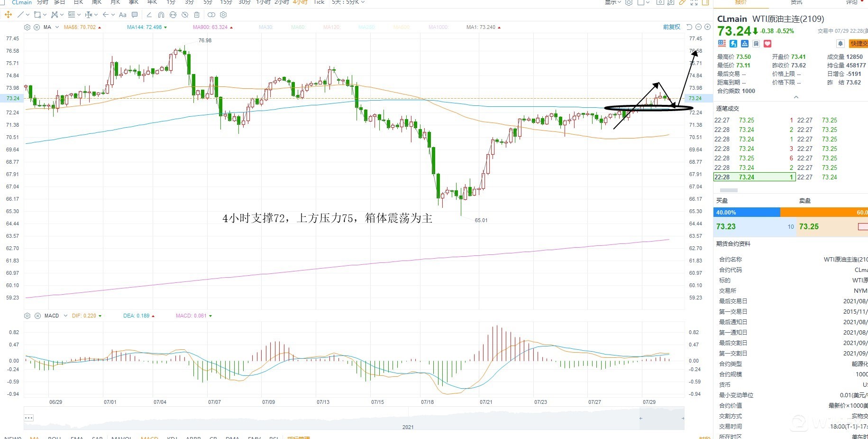Viewport: 868px width, 439px height.
Task: Select the eraser tool in drawing bar
Action: [149, 15]
